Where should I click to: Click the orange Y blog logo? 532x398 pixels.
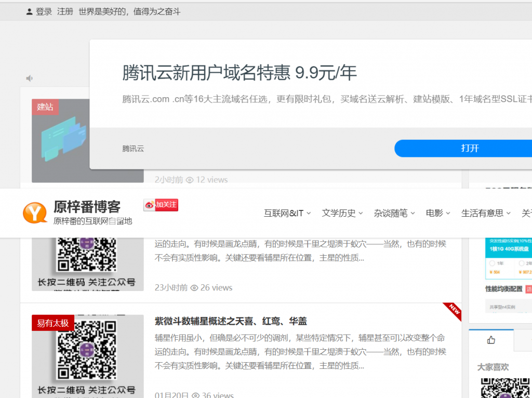(35, 213)
